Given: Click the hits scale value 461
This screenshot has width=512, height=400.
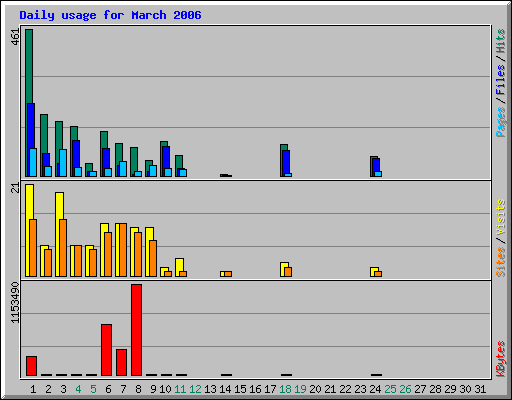Looking at the screenshot, I should pos(15,37).
